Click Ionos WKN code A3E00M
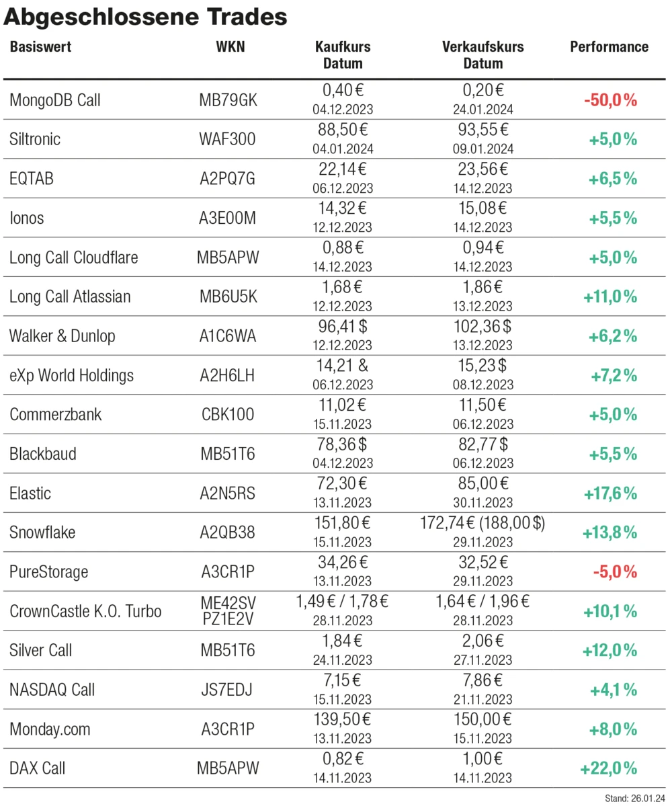This screenshot has width=672, height=806. 228,218
